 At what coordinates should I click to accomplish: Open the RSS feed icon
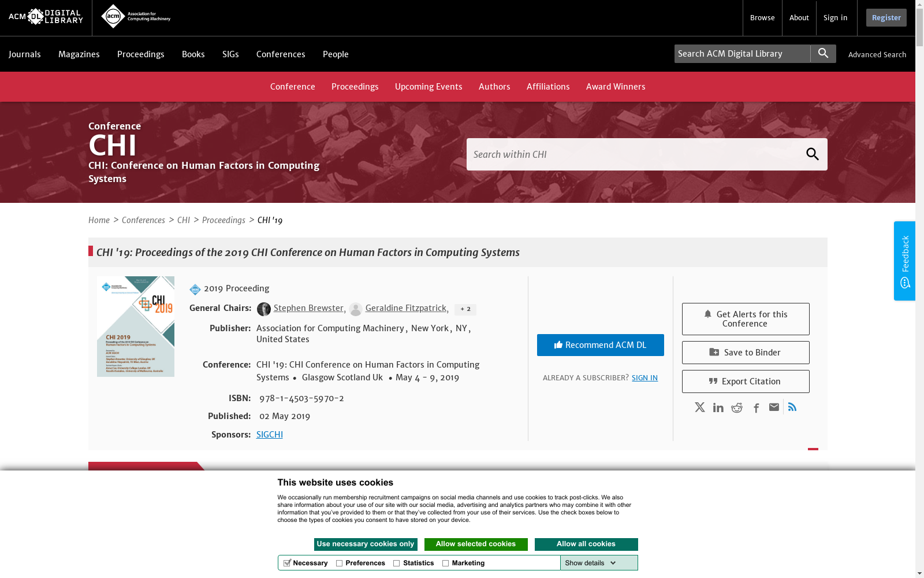792,407
